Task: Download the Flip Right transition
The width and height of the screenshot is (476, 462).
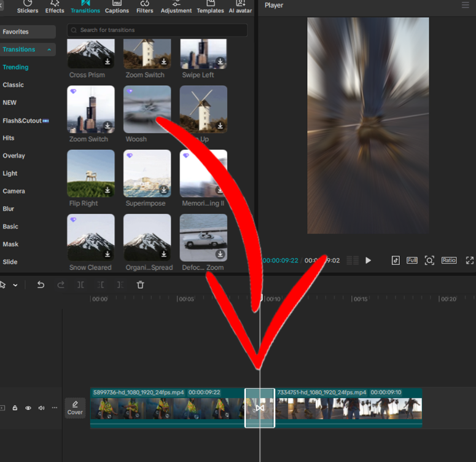Action: [107, 190]
